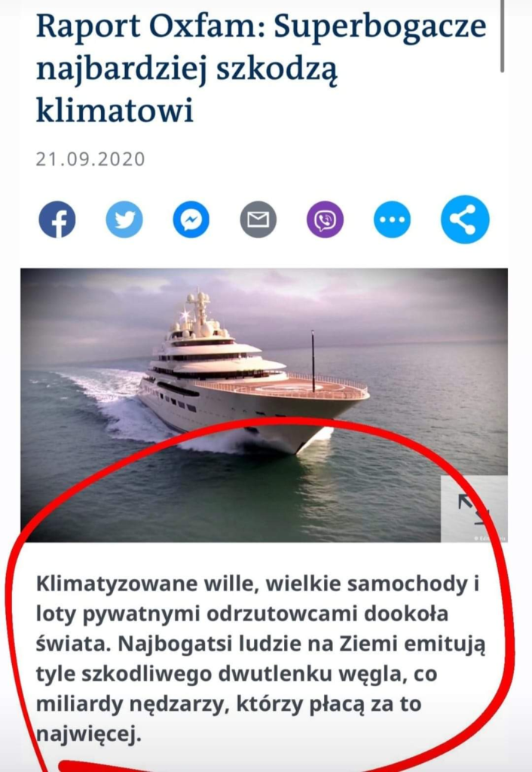Select the publication date 21.09.2020
The height and width of the screenshot is (772, 532).
pyautogui.click(x=90, y=160)
